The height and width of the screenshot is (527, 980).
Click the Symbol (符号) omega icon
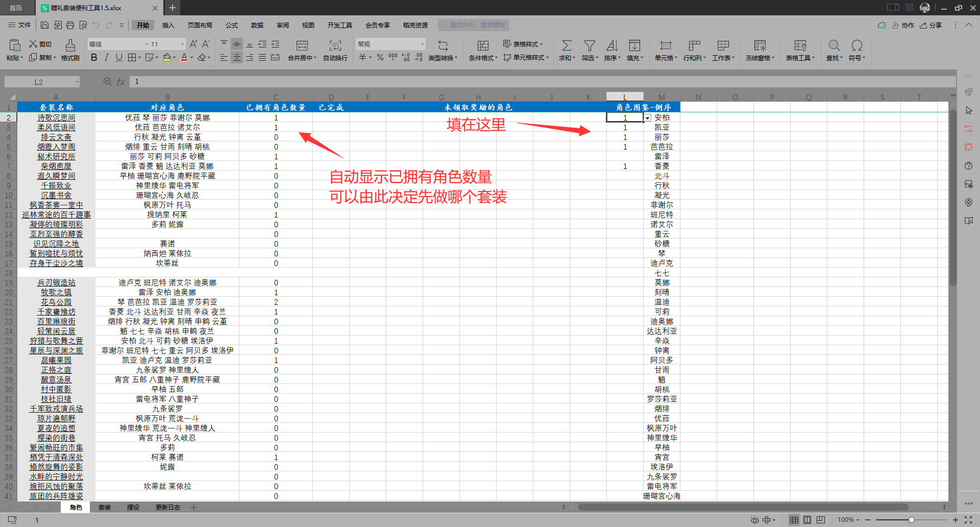pos(857,45)
